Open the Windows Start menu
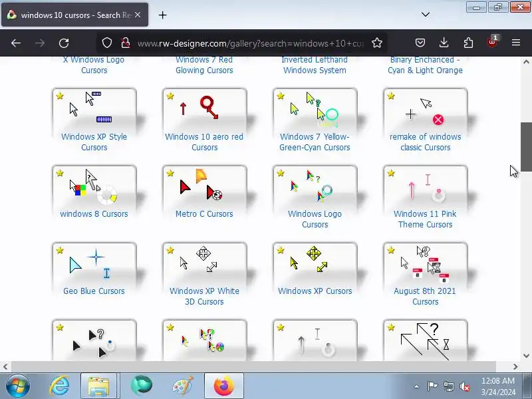 tap(18, 386)
